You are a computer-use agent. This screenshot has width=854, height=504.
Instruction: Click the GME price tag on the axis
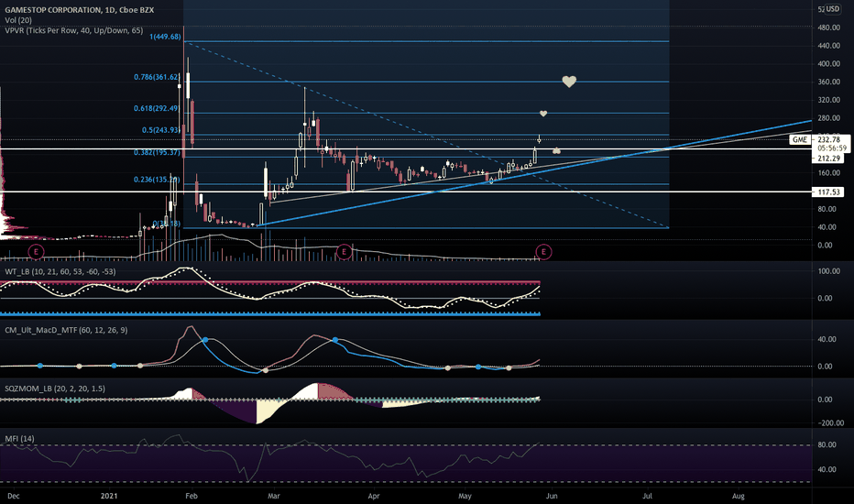[800, 139]
